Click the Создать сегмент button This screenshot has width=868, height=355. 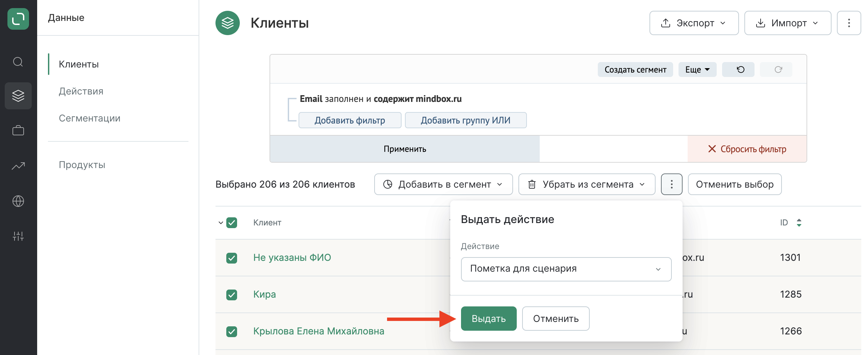point(635,70)
